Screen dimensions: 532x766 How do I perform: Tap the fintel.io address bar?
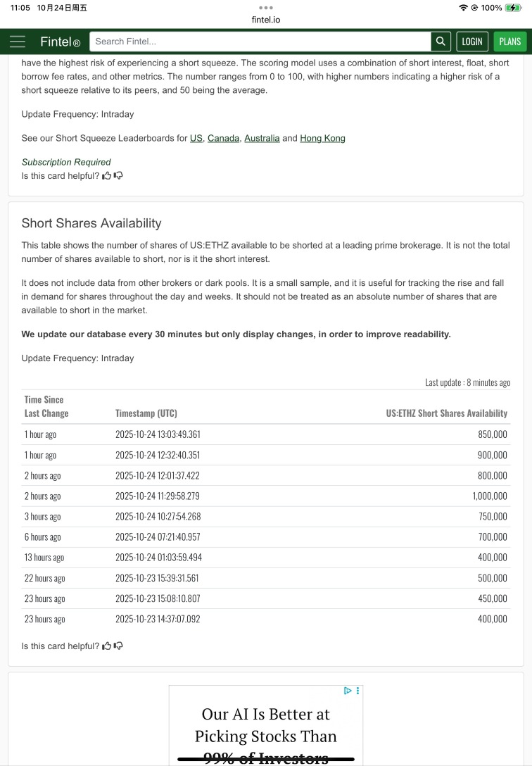pyautogui.click(x=266, y=20)
